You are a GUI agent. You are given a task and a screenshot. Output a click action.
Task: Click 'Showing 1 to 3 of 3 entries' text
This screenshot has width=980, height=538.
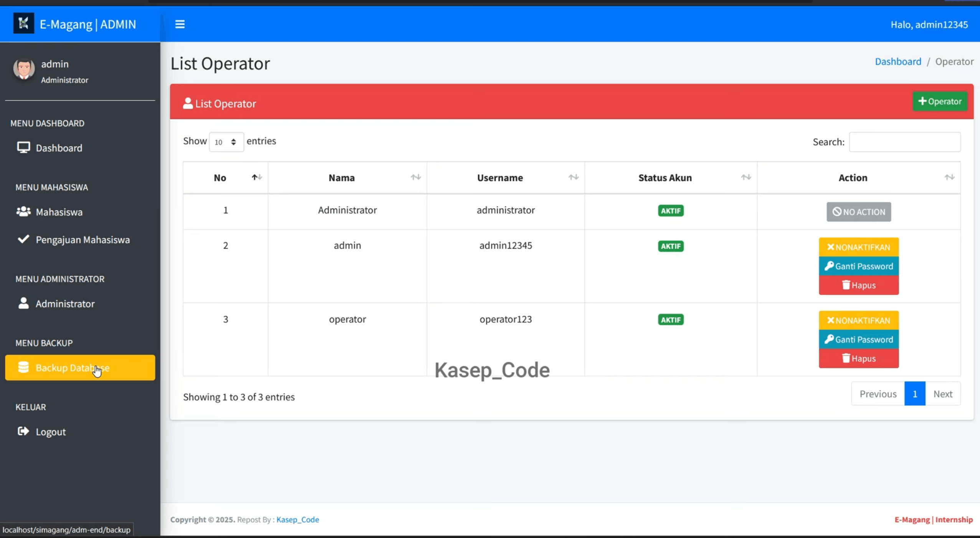(239, 397)
